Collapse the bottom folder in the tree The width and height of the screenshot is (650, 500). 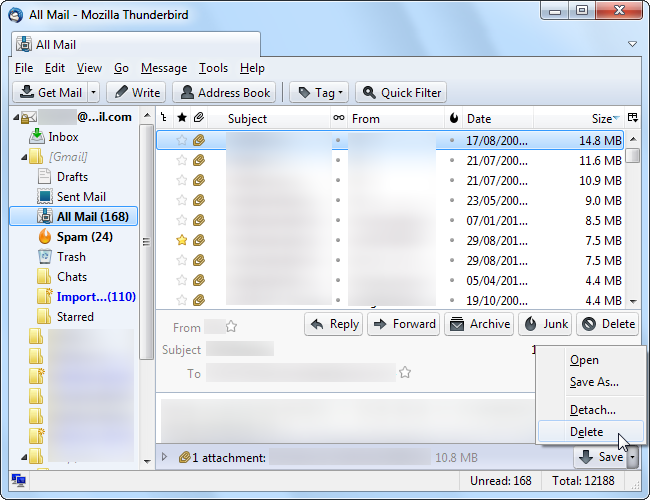(x=24, y=457)
